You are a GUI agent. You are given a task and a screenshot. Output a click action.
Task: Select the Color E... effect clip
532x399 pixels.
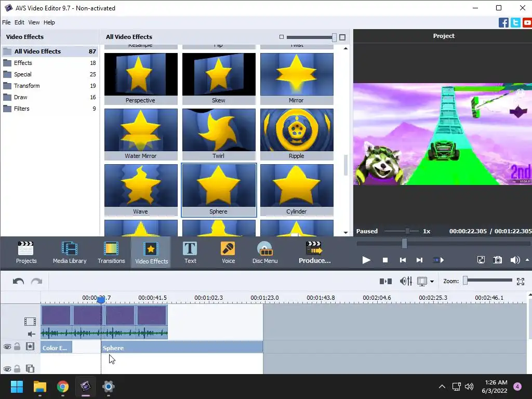(56, 347)
